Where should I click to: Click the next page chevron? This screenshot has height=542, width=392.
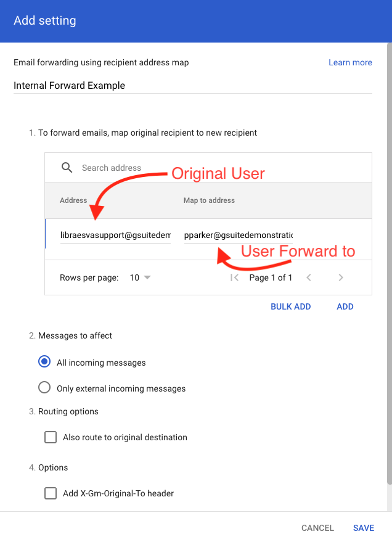click(x=341, y=277)
